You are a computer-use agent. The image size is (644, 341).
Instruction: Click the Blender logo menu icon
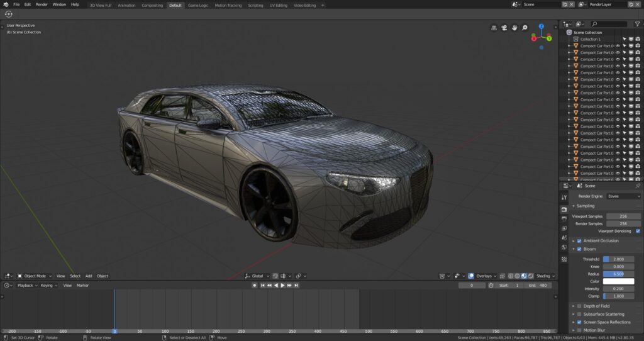click(x=6, y=4)
